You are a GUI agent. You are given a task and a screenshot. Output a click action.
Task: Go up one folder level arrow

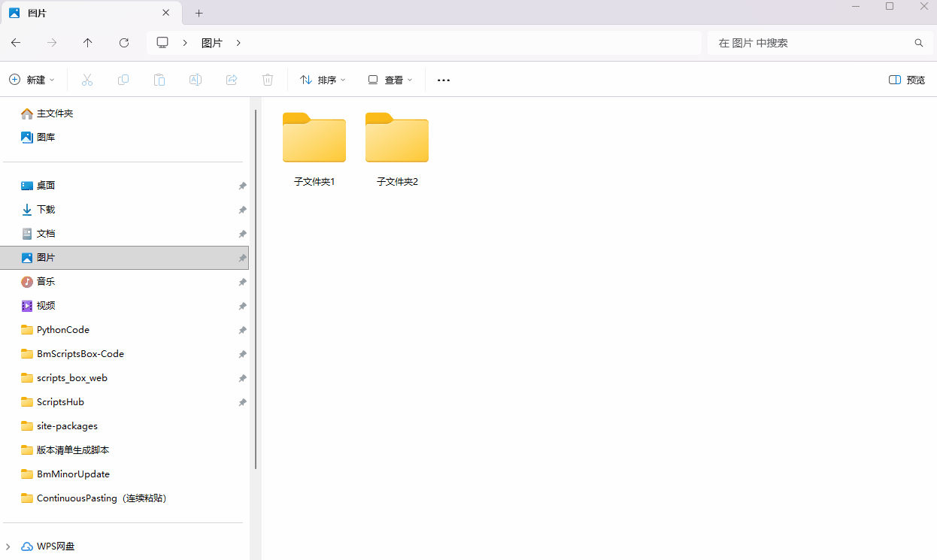click(x=88, y=43)
